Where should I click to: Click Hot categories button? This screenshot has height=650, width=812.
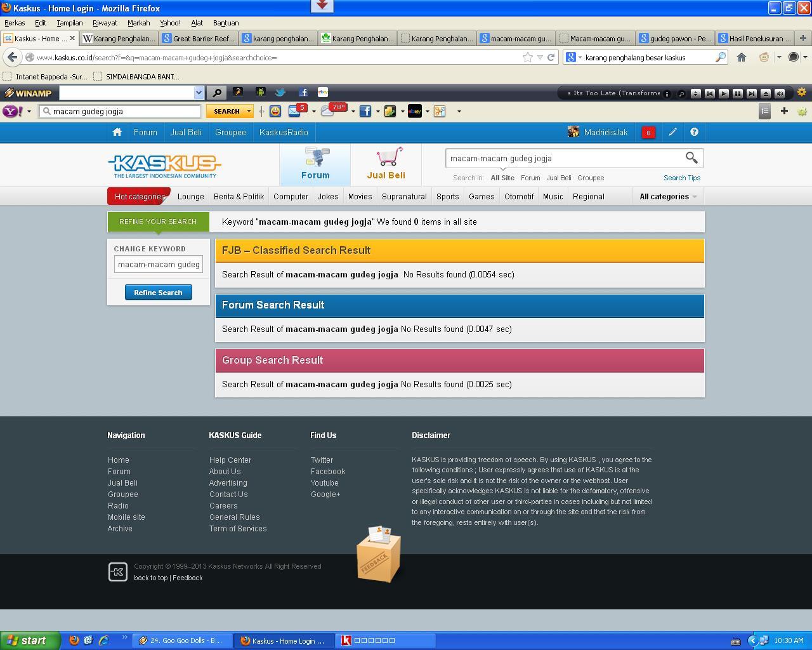[x=139, y=196]
